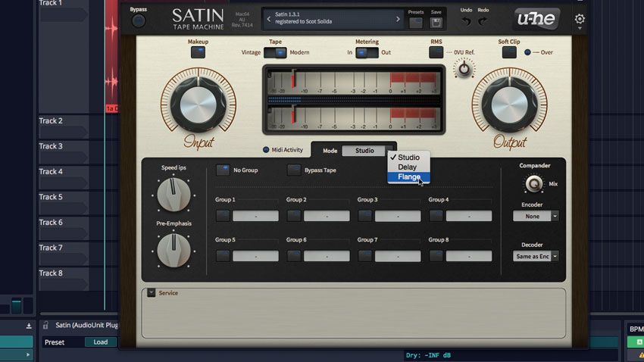
Task: Click the Undo arrow icon
Action: (x=466, y=20)
